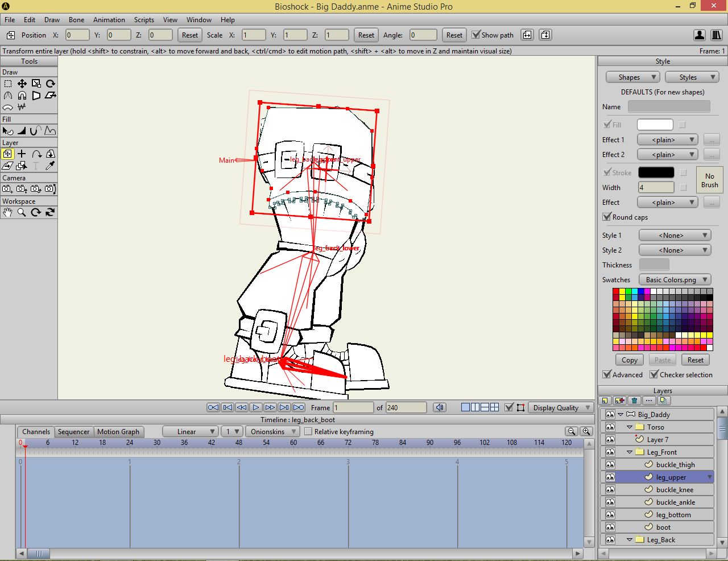Open the Shapes dropdown
The height and width of the screenshot is (561, 728).
tap(632, 77)
